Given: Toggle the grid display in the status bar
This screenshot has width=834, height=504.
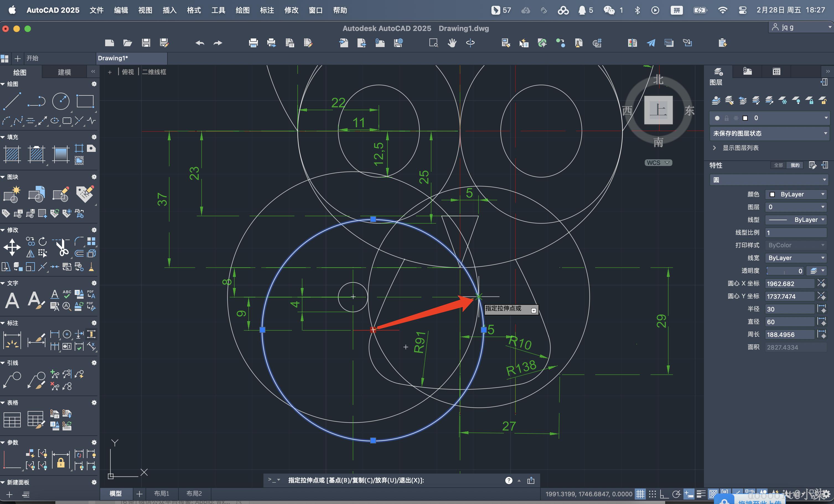Looking at the screenshot, I should pyautogui.click(x=640, y=494).
